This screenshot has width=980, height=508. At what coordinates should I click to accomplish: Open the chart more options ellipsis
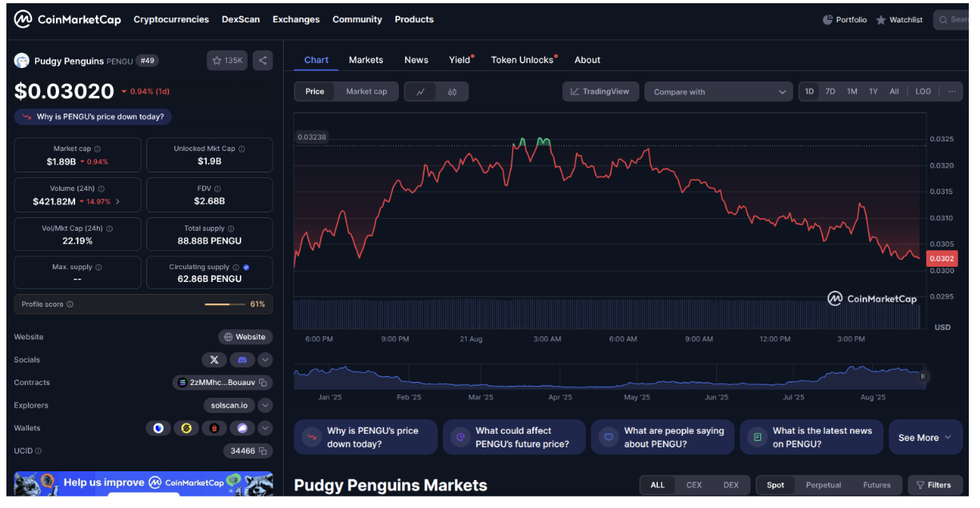951,92
